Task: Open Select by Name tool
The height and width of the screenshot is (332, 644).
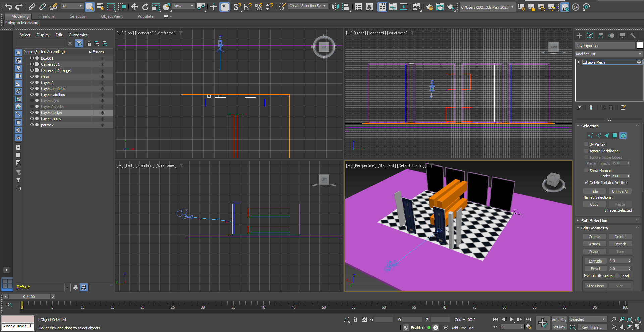Action: tap(100, 7)
